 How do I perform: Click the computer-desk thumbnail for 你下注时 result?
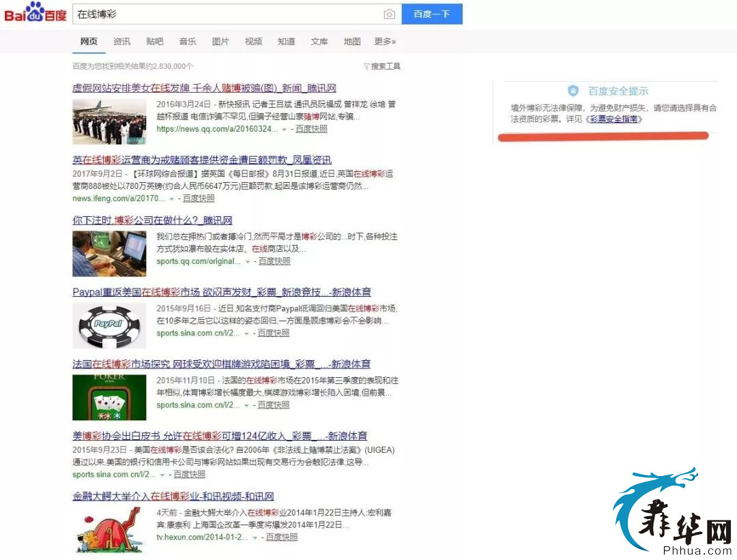[x=109, y=254]
